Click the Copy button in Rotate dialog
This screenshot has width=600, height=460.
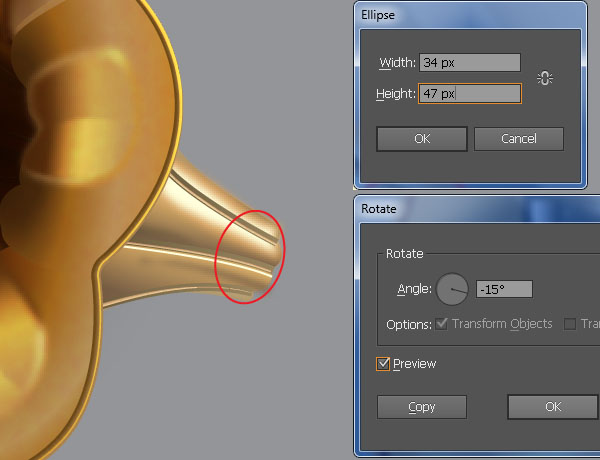tap(422, 407)
